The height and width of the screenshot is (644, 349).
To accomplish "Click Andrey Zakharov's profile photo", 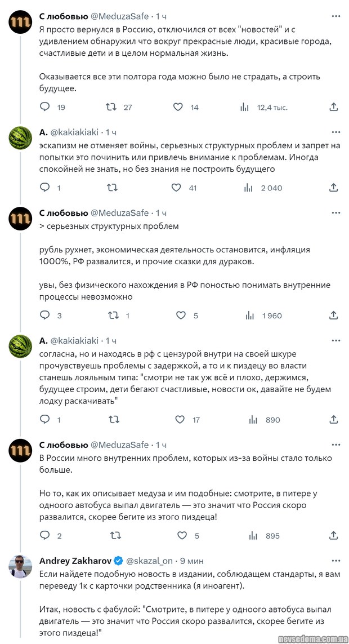I will pyautogui.click(x=20, y=567).
